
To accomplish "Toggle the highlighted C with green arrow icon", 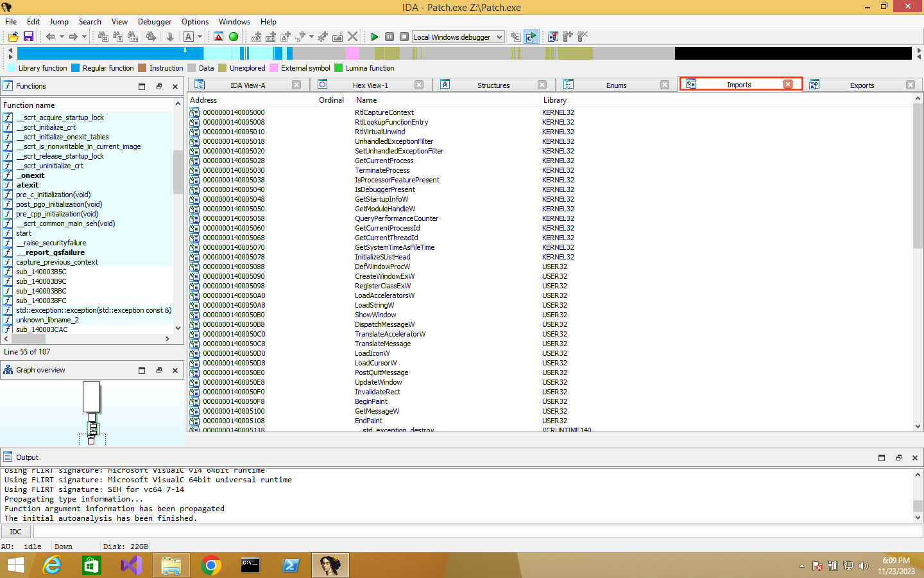I will coord(531,37).
